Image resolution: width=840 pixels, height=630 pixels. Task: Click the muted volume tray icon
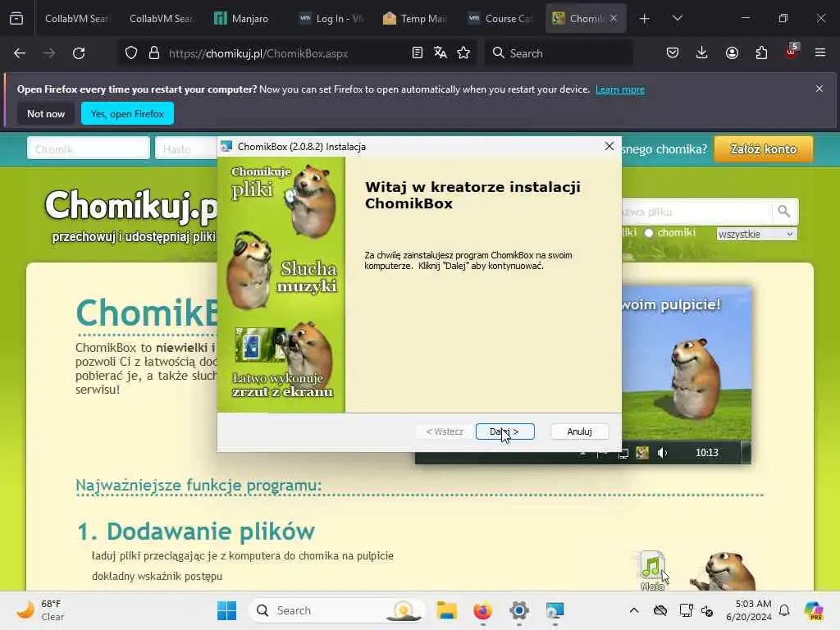707,610
